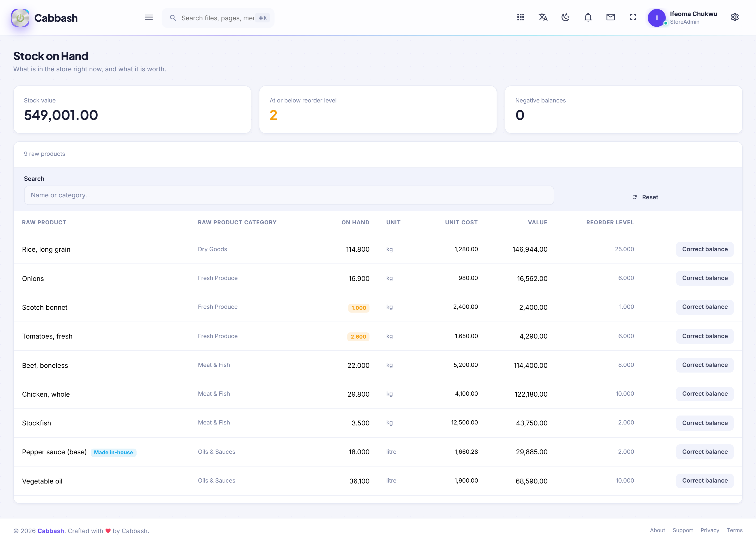The width and height of the screenshot is (756, 543).
Task: Click the Stock value 549,001.00 figure
Action: (61, 115)
